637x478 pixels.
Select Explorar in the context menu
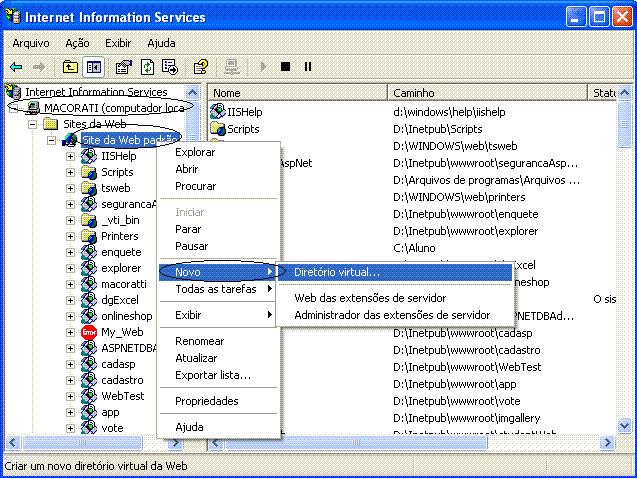point(219,152)
